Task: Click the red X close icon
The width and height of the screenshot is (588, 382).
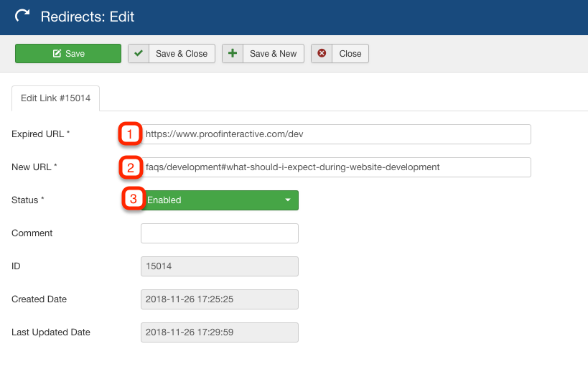Action: tap(322, 53)
